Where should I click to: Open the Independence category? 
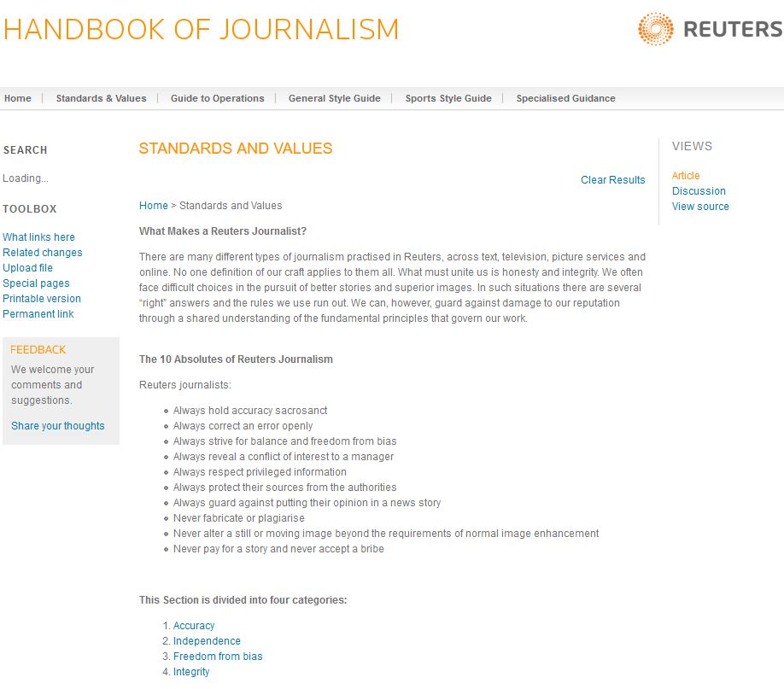207,641
